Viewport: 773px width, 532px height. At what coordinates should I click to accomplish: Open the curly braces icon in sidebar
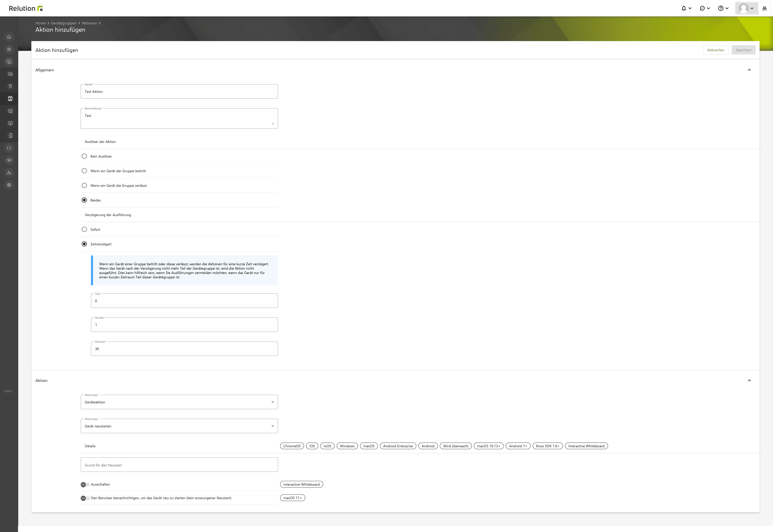pos(9,148)
